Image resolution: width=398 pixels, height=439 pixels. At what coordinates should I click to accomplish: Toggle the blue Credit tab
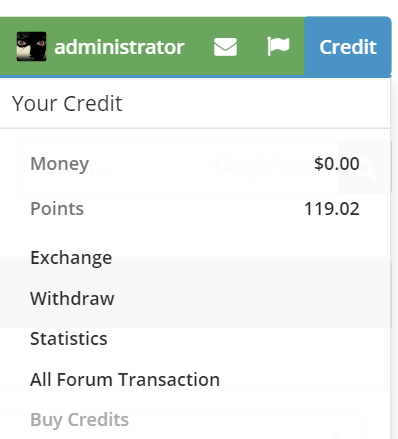(348, 47)
